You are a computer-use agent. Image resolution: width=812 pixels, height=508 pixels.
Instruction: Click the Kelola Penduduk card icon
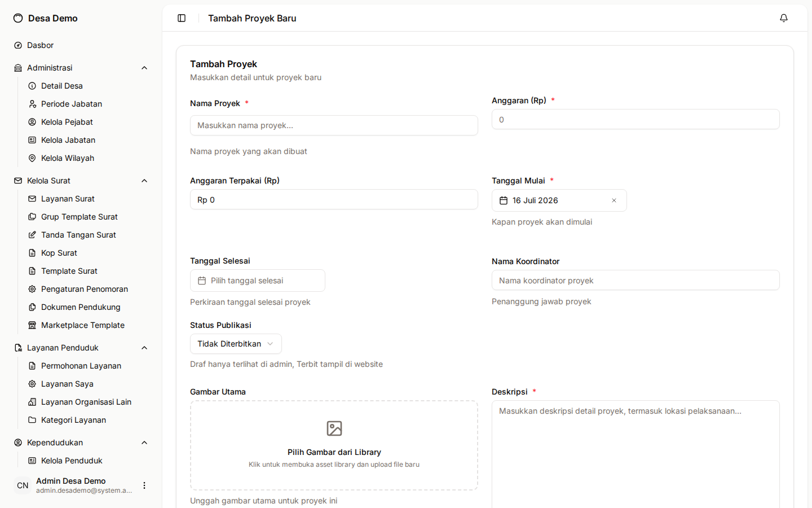(x=32, y=461)
